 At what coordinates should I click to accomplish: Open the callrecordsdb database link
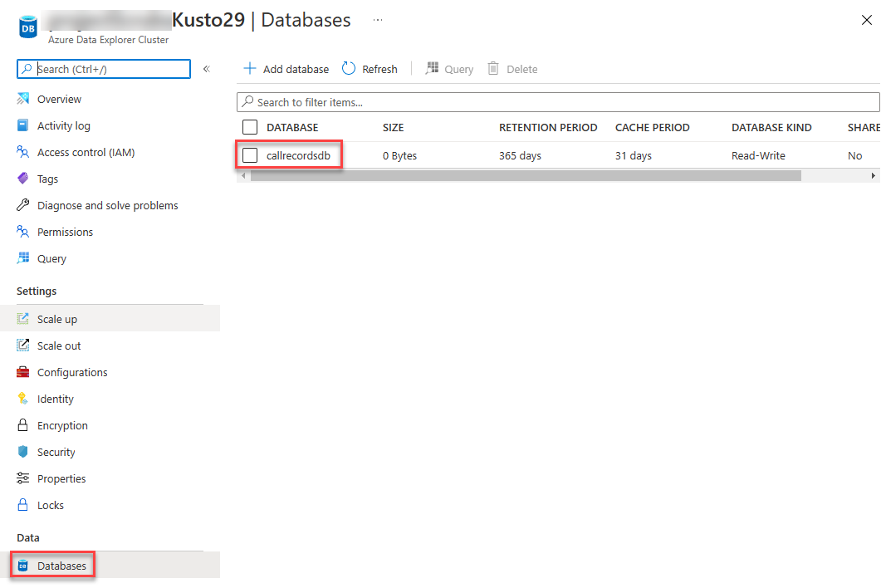click(298, 155)
